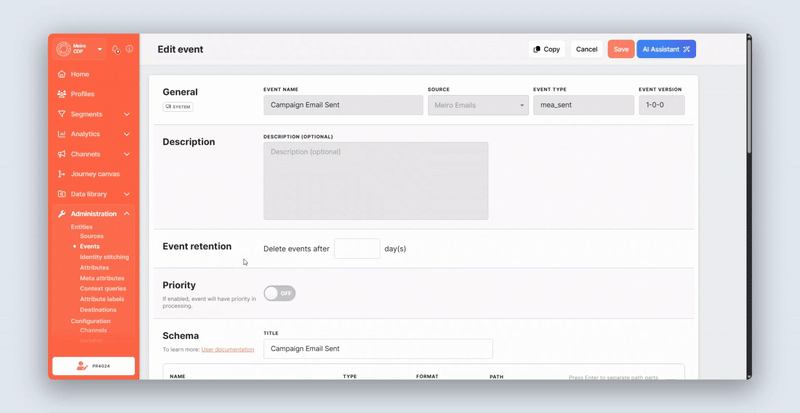Select Attributes under Entities
Screen dimensions: 800x413
coord(94,268)
